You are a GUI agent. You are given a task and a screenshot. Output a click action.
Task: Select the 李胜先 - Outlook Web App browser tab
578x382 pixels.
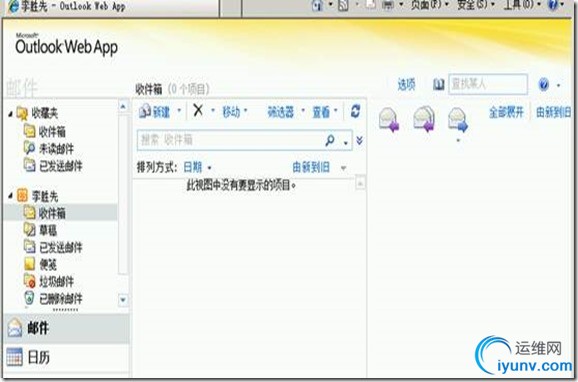click(x=111, y=7)
